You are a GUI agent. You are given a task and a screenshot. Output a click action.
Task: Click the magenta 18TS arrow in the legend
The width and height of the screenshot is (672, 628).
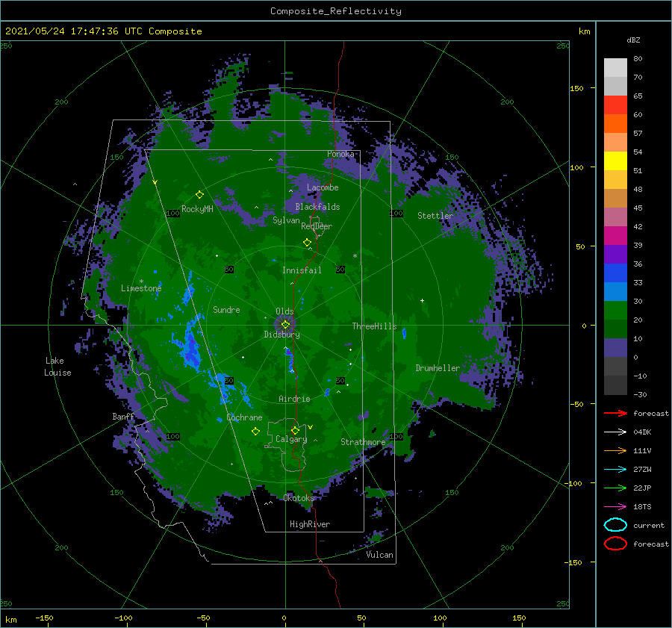click(x=615, y=507)
